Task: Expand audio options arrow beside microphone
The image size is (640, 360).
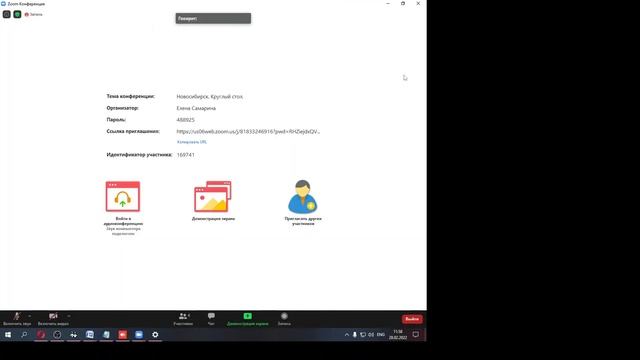Action: pos(29,316)
